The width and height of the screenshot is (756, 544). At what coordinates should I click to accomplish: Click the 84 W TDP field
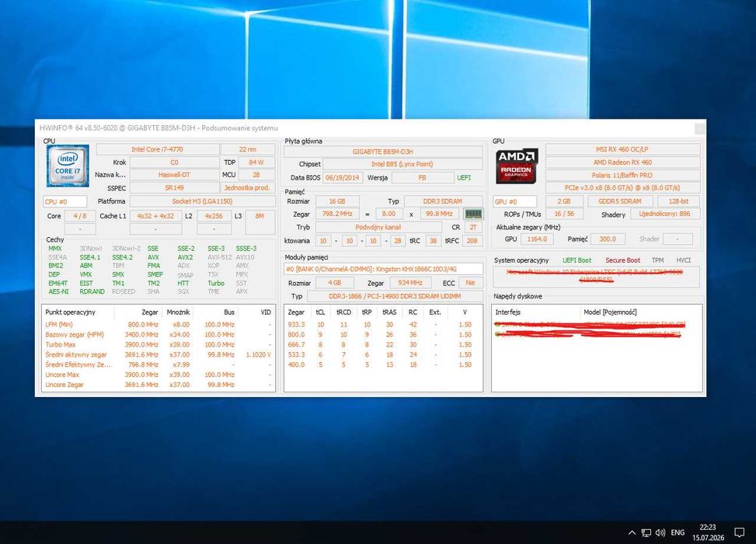coord(256,162)
